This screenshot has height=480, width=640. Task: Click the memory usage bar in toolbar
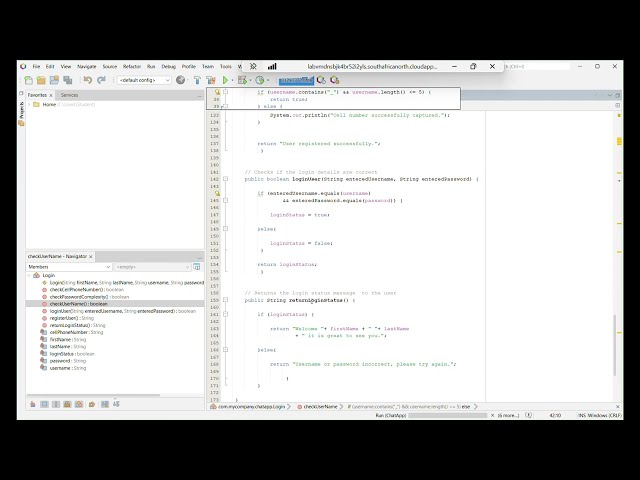(x=296, y=80)
